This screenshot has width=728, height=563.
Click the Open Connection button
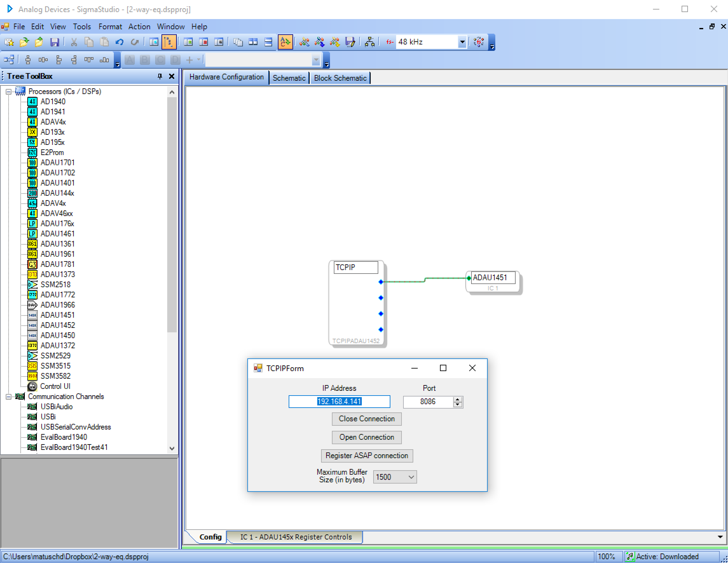pyautogui.click(x=367, y=437)
